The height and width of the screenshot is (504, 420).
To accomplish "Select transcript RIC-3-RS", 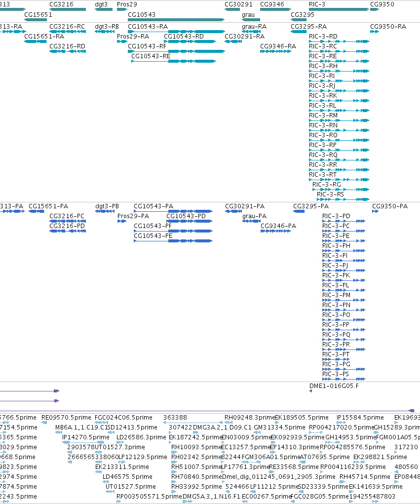I will point(330,194).
